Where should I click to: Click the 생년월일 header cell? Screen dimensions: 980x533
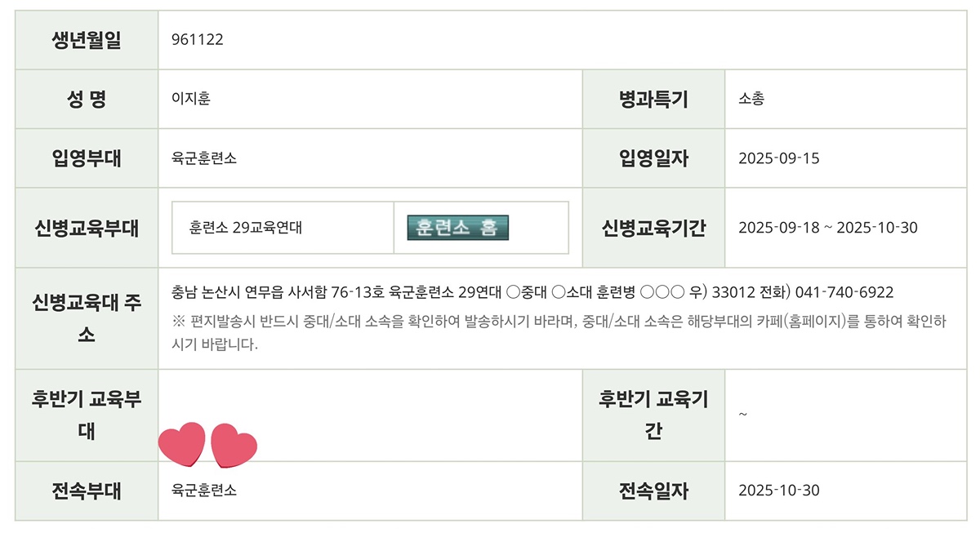pyautogui.click(x=87, y=40)
